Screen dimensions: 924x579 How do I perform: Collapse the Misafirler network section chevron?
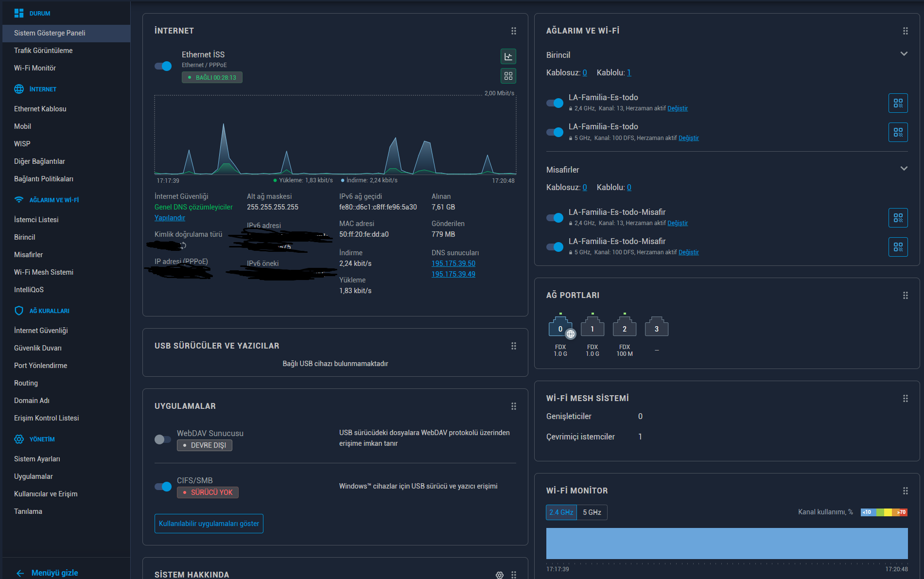coord(904,169)
